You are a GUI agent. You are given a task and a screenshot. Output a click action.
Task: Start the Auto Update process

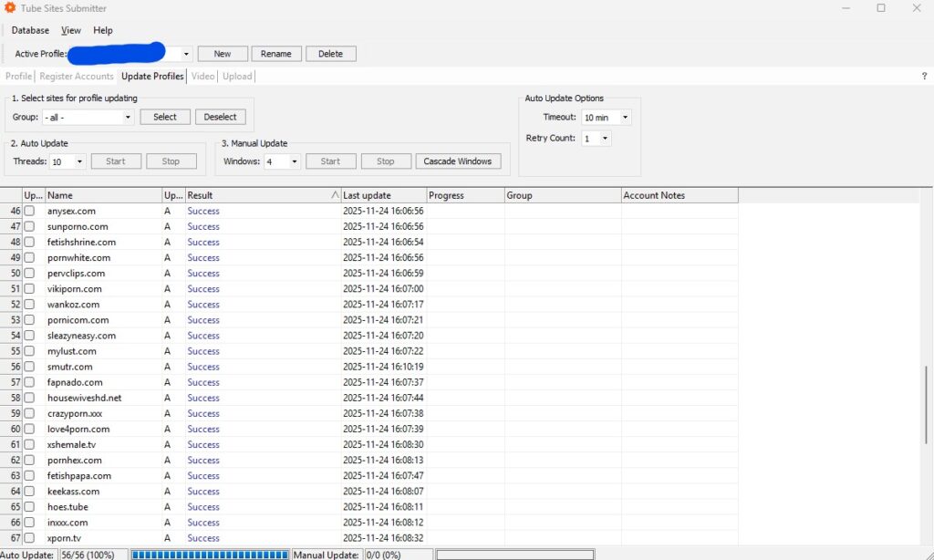[116, 161]
